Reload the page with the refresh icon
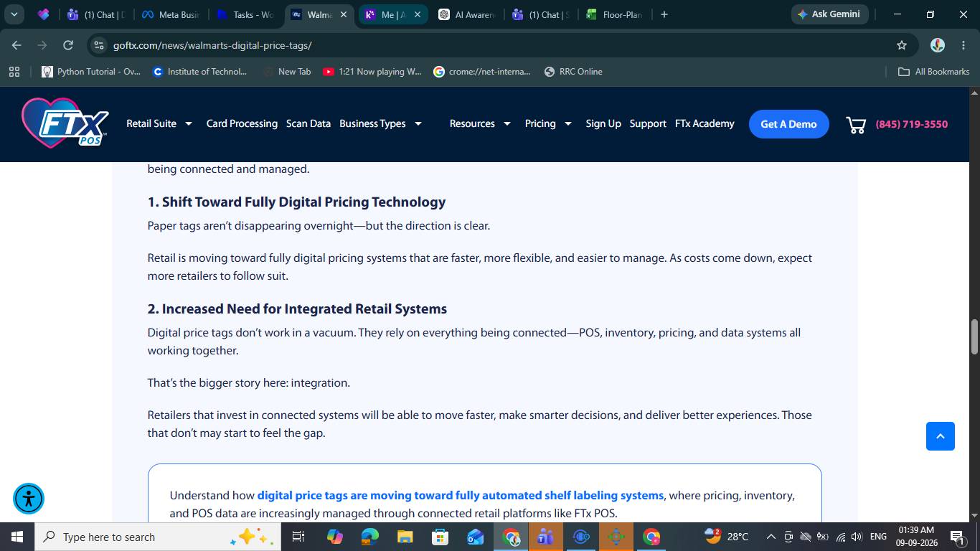Image resolution: width=980 pixels, height=551 pixels. pyautogui.click(x=68, y=45)
